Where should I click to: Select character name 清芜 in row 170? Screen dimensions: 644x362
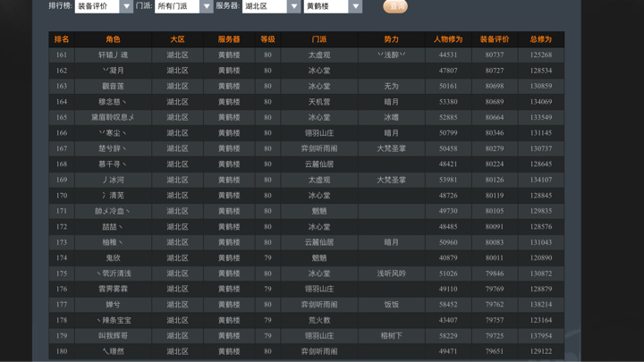click(x=113, y=196)
